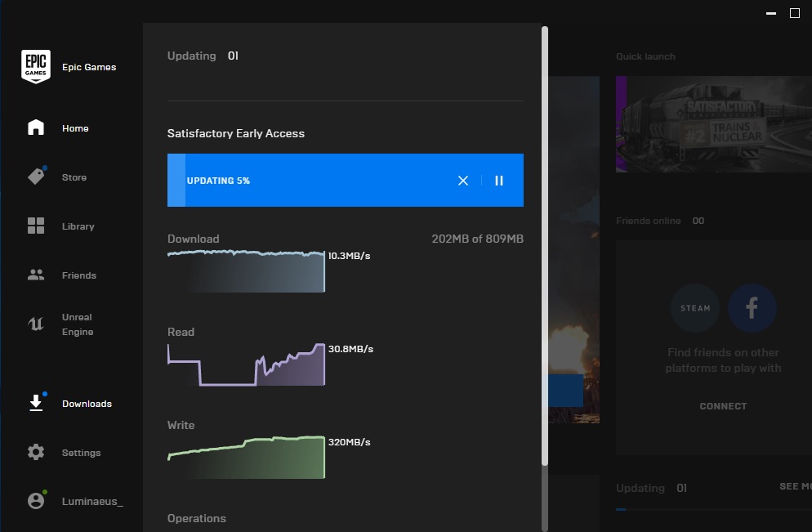
Task: Go to Home menu label
Action: click(x=75, y=128)
